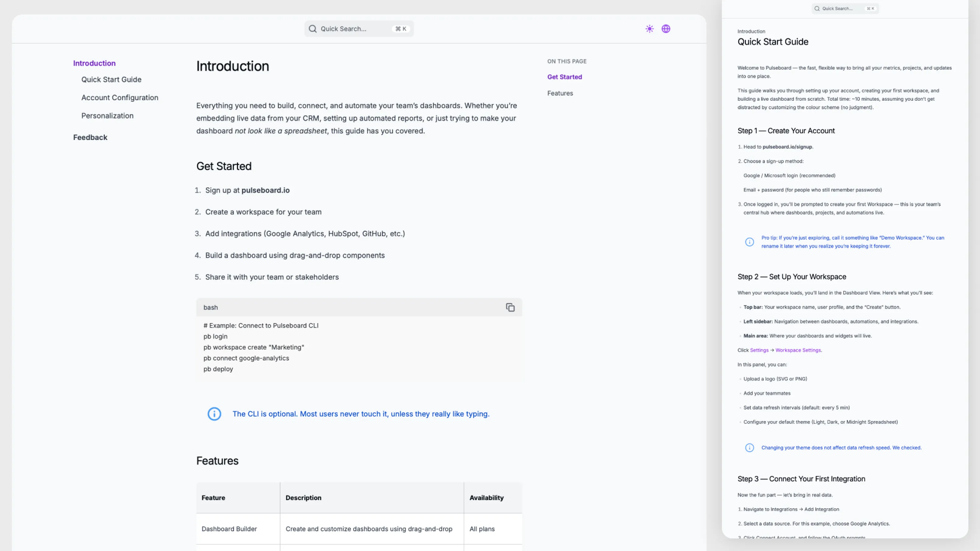Click Pro tip info icon in preview
The width and height of the screenshot is (980, 551).
(749, 242)
